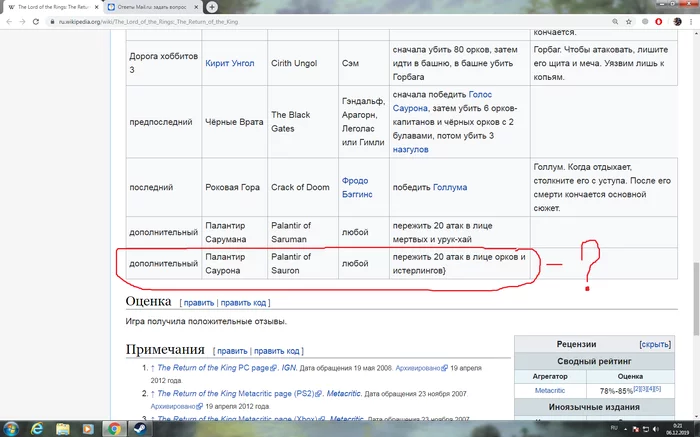Viewport: 700px width, 437px height.
Task: Collapse reviews box with скрыть
Action: click(x=655, y=344)
